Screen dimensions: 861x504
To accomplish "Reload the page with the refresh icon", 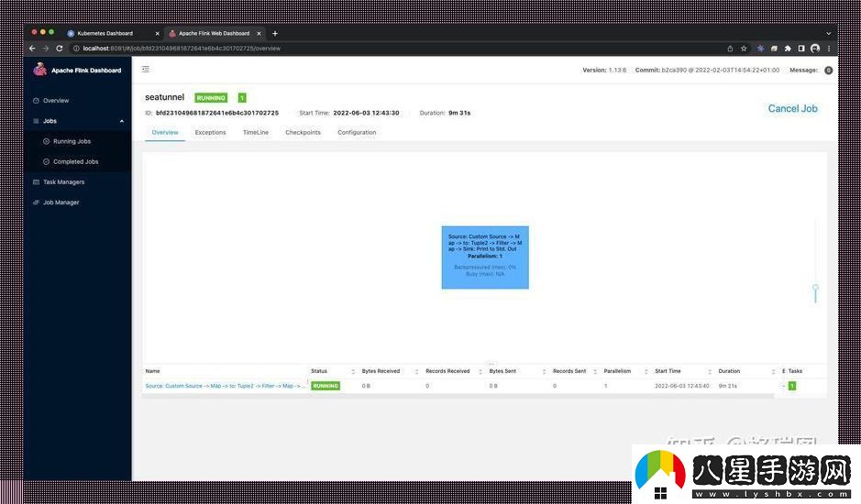I will pyautogui.click(x=60, y=49).
